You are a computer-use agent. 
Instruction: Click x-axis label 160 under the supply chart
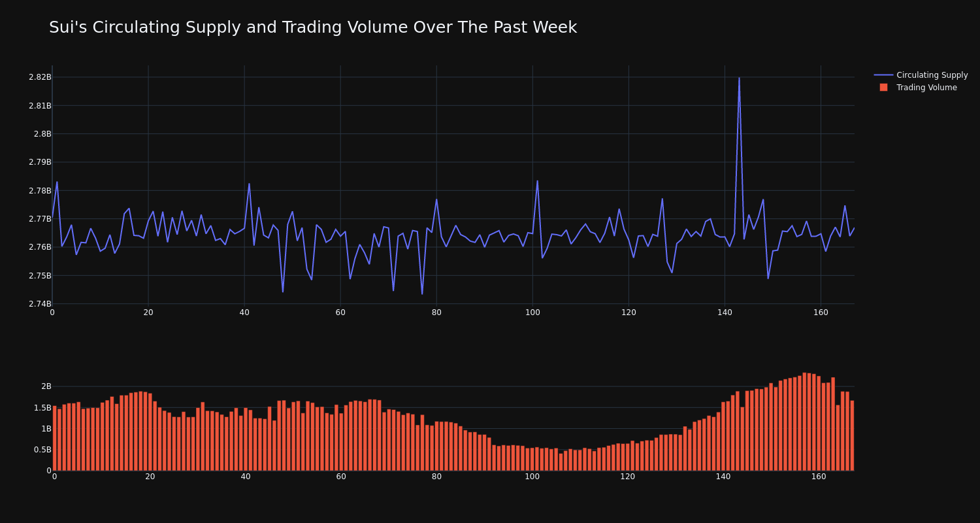(821, 312)
